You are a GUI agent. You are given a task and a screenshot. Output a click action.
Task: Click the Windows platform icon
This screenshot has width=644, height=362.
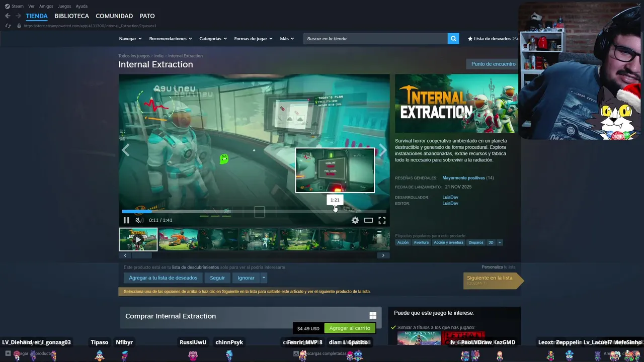(373, 316)
